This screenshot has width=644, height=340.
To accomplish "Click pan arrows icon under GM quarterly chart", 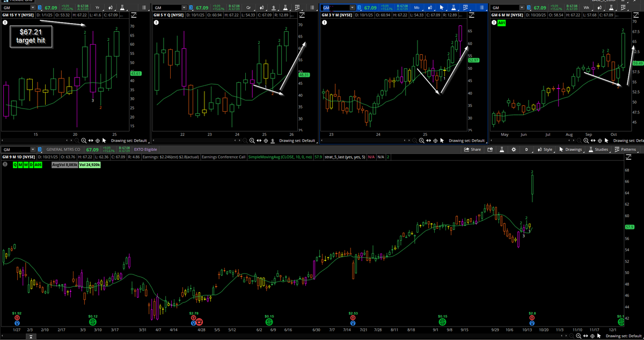I will 259,140.
